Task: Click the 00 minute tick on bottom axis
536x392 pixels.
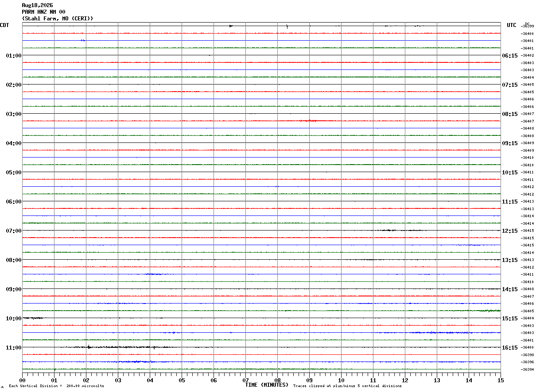Action: pyautogui.click(x=22, y=380)
